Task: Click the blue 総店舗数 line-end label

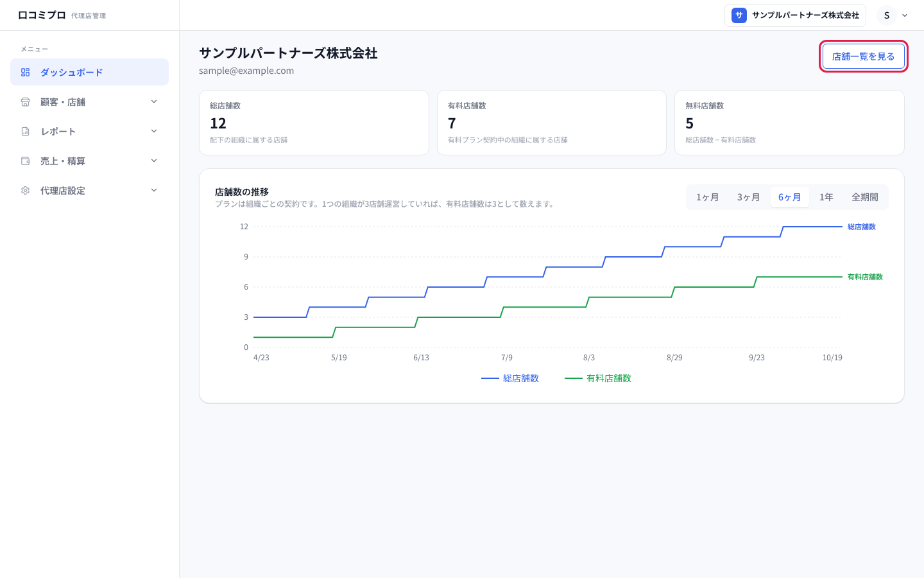Action: pyautogui.click(x=862, y=227)
